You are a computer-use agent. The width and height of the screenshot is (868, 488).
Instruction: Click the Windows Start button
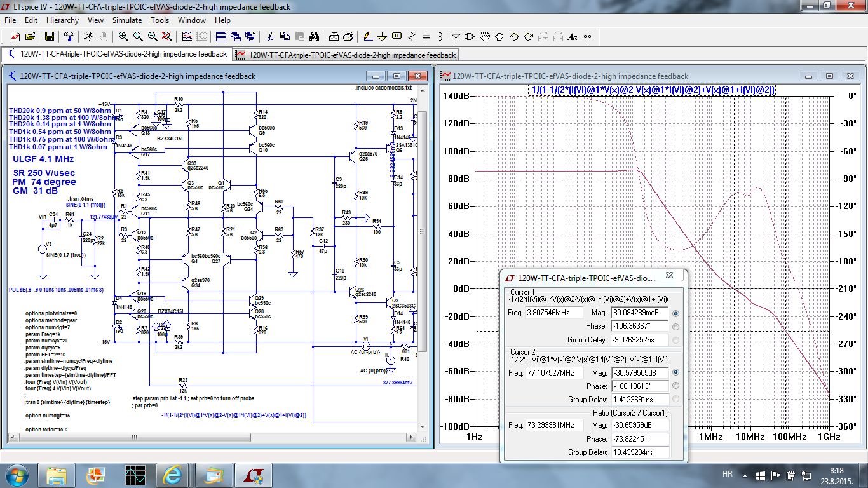[15, 475]
